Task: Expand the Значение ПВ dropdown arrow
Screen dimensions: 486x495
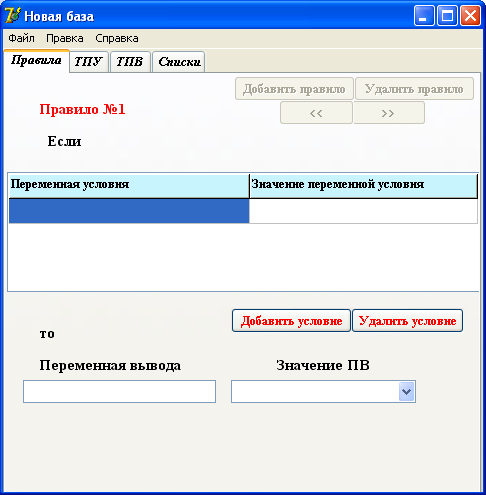Action: coord(406,392)
